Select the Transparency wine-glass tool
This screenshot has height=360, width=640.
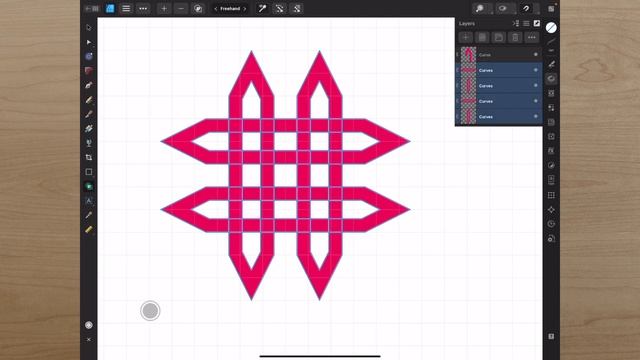pyautogui.click(x=89, y=143)
